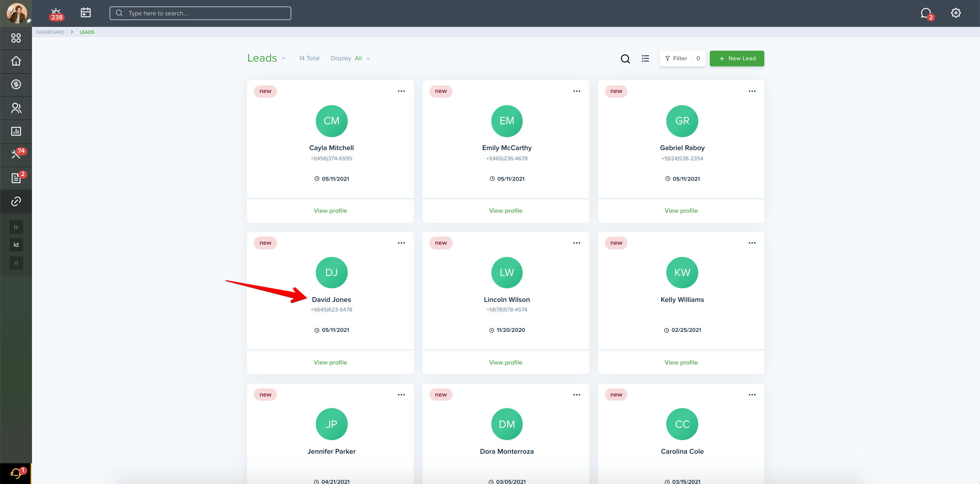Open the link icon in sidebar
The image size is (980, 484).
click(16, 201)
